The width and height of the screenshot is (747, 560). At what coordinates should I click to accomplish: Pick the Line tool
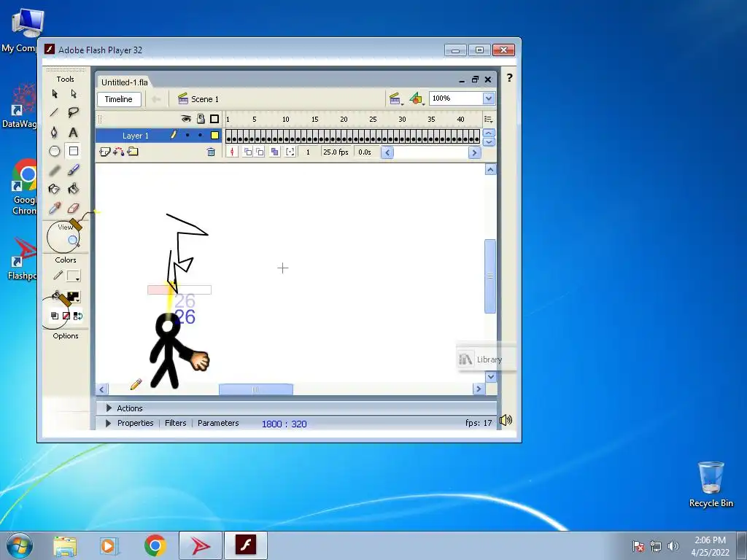54,113
